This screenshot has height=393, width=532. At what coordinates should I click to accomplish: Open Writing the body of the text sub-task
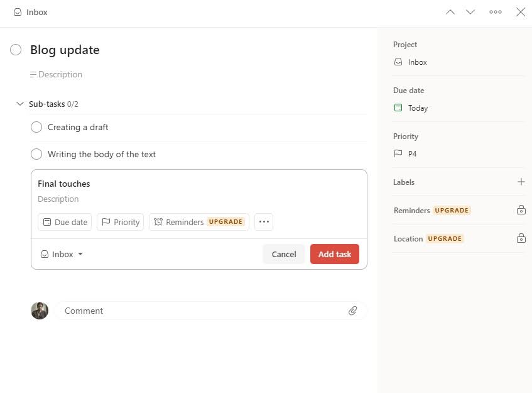click(x=102, y=154)
